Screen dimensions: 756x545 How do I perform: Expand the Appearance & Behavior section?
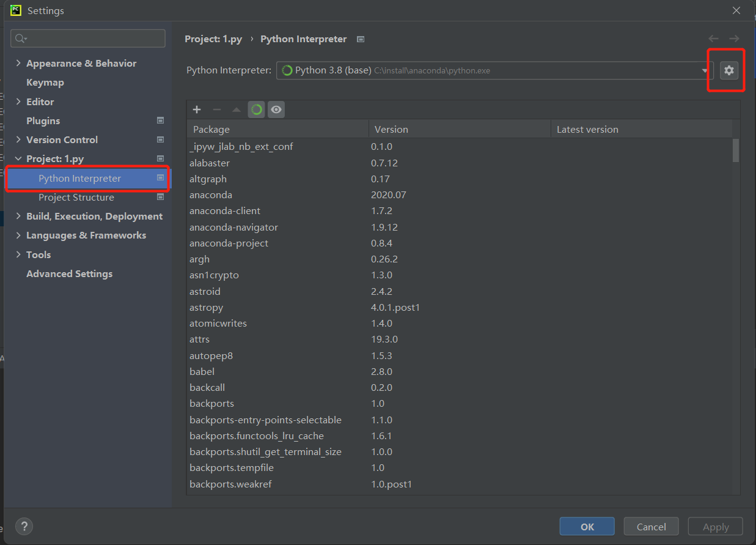coord(18,63)
